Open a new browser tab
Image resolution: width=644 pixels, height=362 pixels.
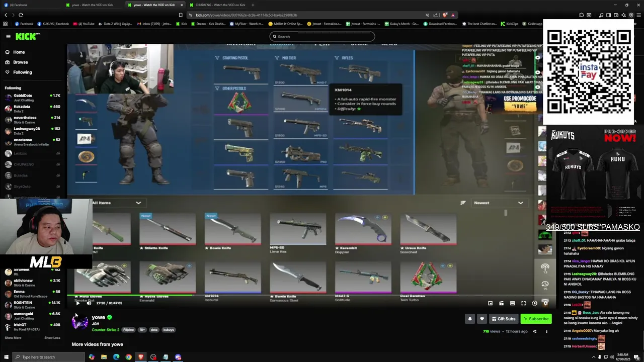(253, 5)
